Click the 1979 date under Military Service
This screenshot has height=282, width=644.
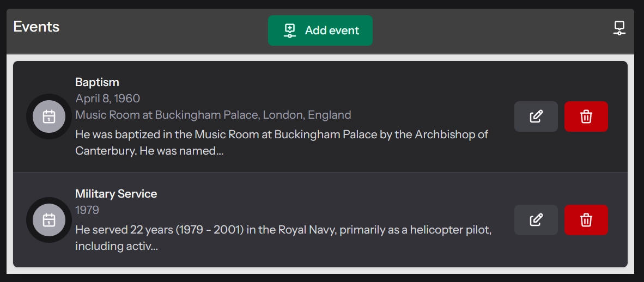coord(87,210)
